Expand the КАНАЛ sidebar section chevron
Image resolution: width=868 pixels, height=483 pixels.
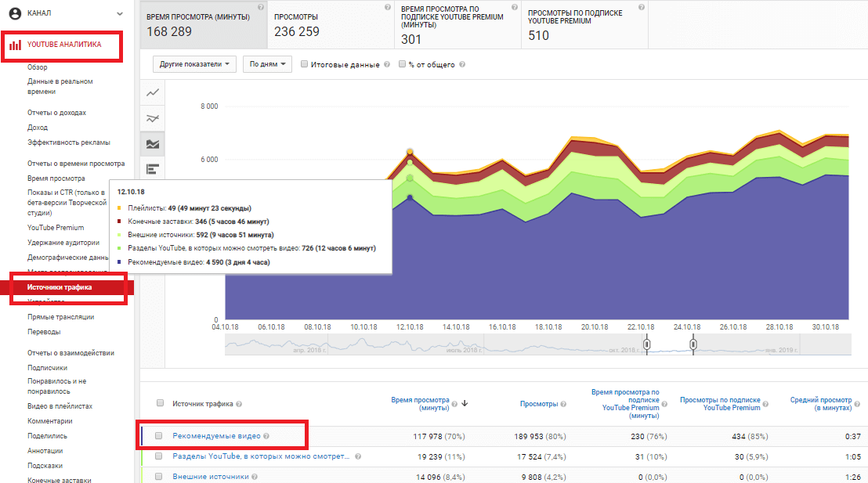pyautogui.click(x=120, y=13)
